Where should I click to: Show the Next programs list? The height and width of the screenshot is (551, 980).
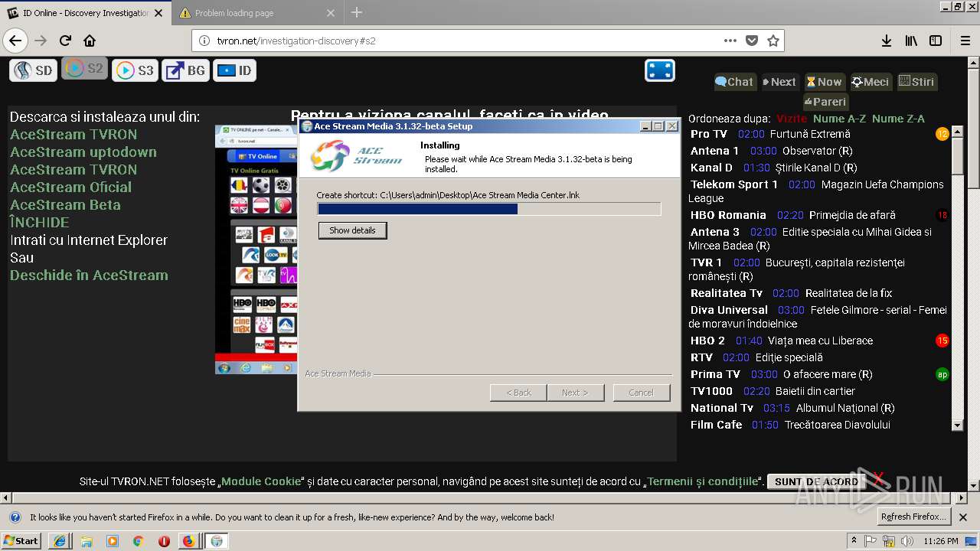click(x=780, y=82)
